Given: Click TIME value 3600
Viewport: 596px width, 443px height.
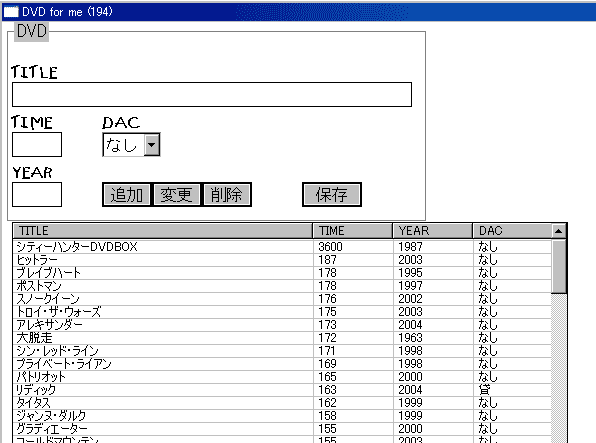Looking at the screenshot, I should (330, 247).
